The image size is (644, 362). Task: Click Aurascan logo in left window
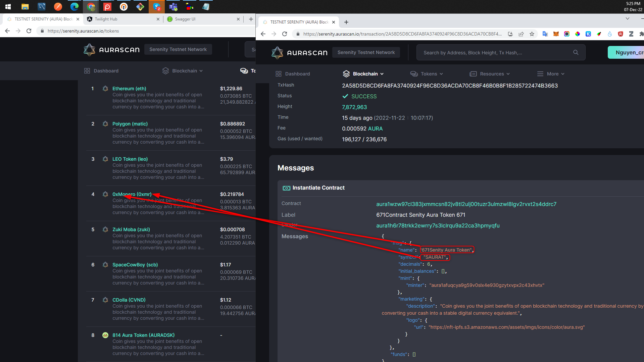tap(111, 50)
